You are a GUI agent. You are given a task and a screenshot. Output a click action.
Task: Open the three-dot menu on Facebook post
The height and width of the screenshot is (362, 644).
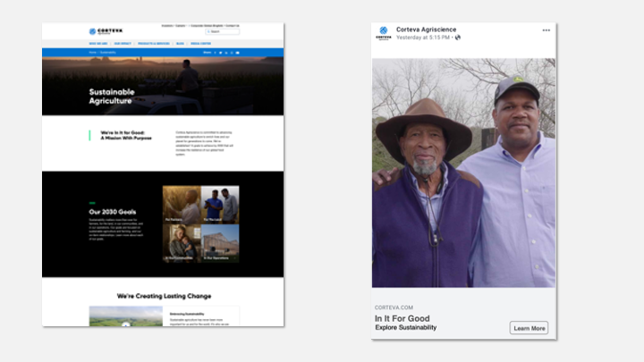546,30
